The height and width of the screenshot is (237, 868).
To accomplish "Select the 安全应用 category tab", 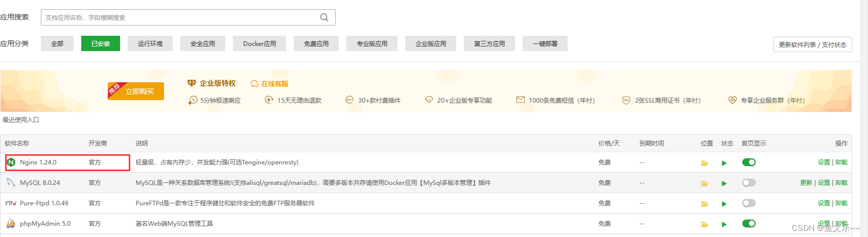I will (x=203, y=43).
